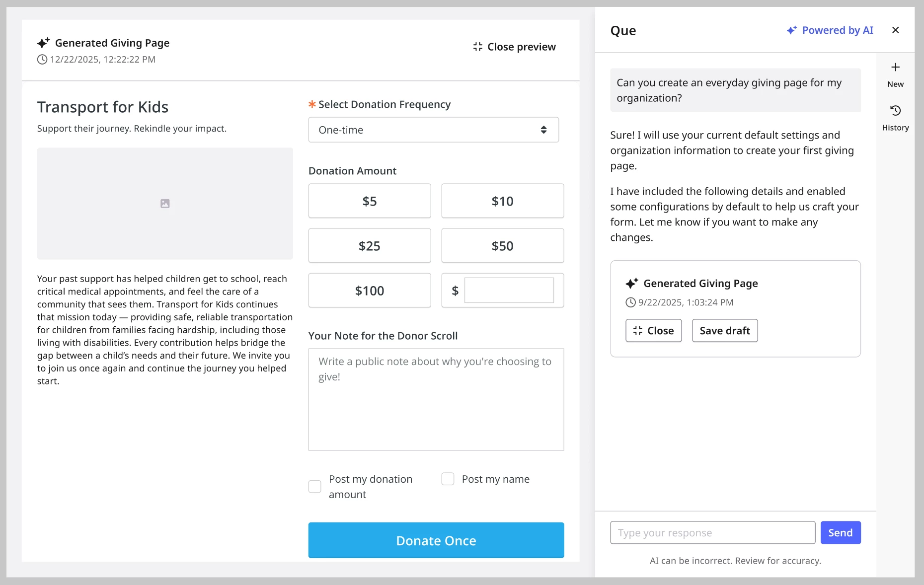924x585 pixels.
Task: Click the sparkle icon in the preview header
Action: 44,43
